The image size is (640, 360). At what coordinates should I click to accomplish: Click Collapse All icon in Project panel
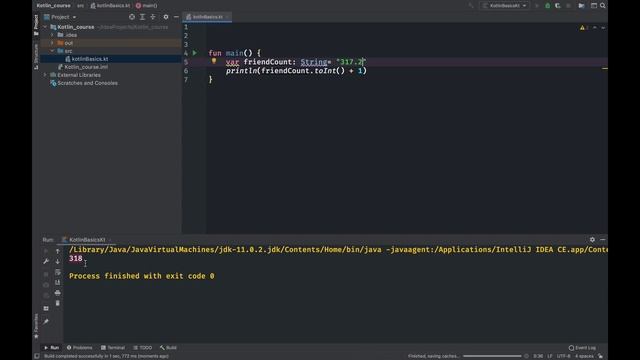click(x=153, y=17)
